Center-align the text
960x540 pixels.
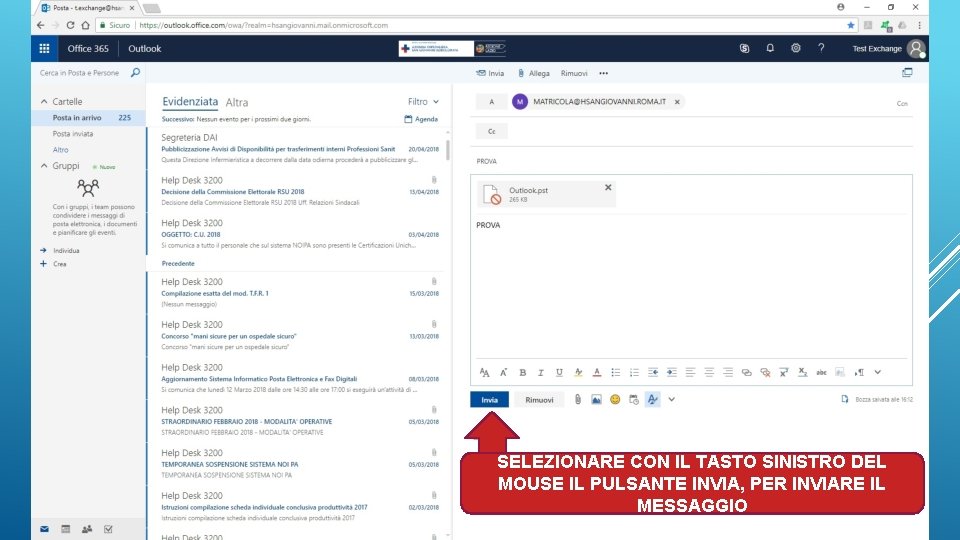[709, 372]
